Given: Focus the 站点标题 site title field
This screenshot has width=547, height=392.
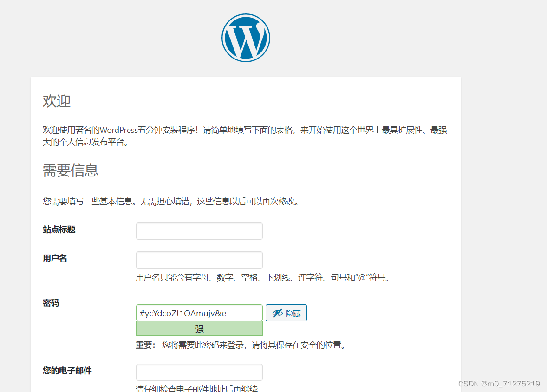Looking at the screenshot, I should (199, 231).
